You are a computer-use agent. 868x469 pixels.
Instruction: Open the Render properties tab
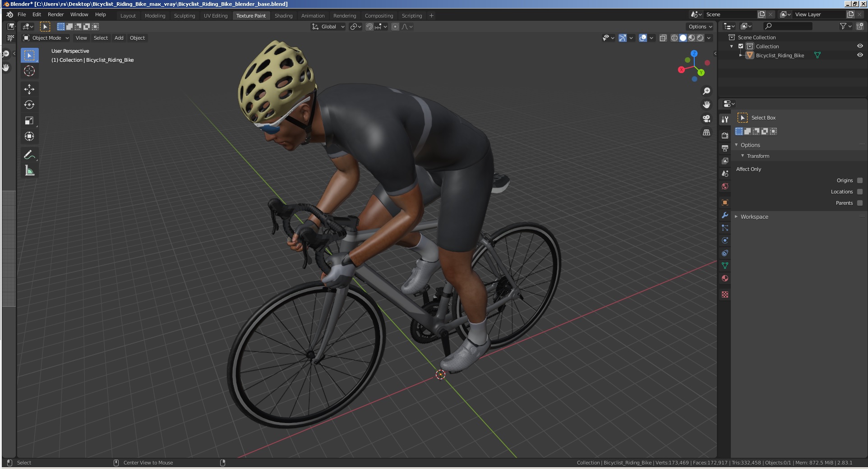click(x=725, y=135)
